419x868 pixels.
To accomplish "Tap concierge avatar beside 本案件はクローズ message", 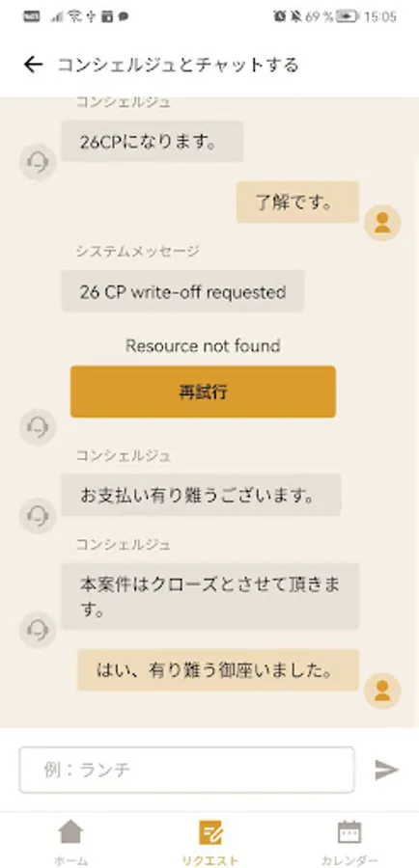I will (38, 630).
